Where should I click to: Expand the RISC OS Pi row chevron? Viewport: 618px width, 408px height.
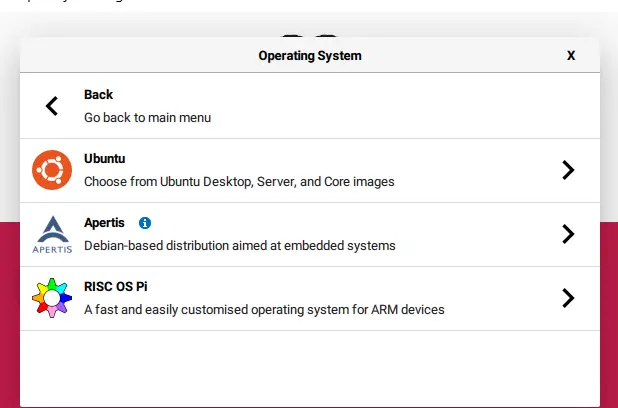(x=568, y=298)
